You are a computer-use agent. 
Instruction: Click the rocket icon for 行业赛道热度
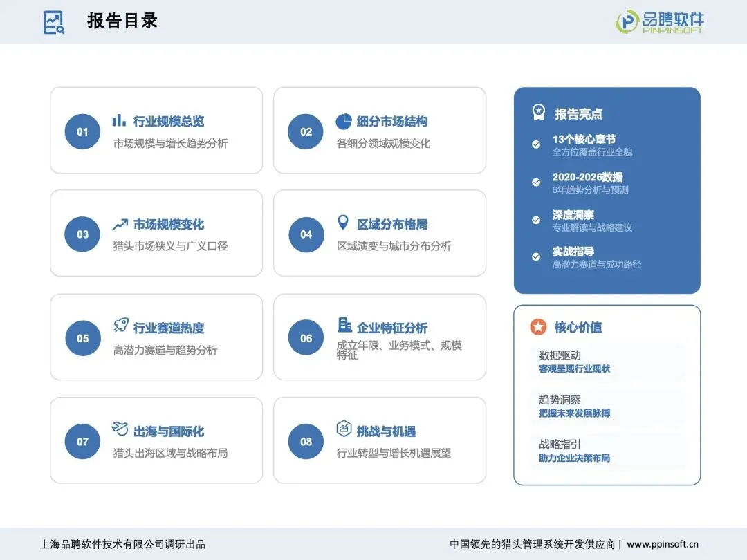[121, 325]
